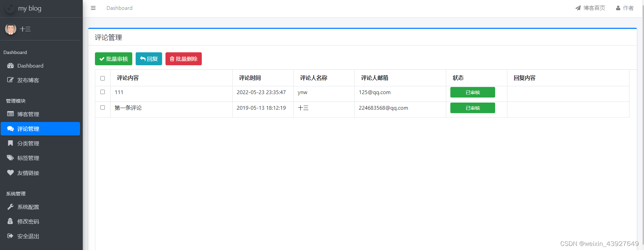Click the 标签管理 tags icon
Viewport: 644px width, 250px height.
click(x=11, y=158)
